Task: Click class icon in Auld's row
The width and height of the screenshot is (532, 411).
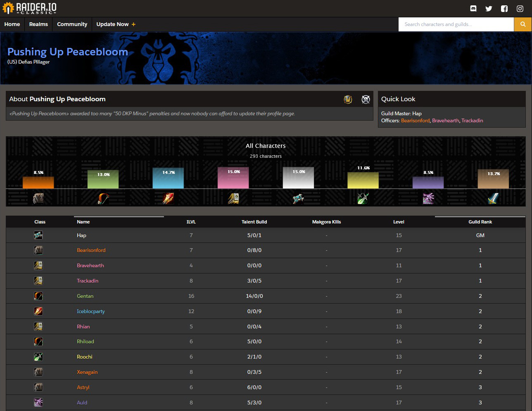Action: coord(38,403)
